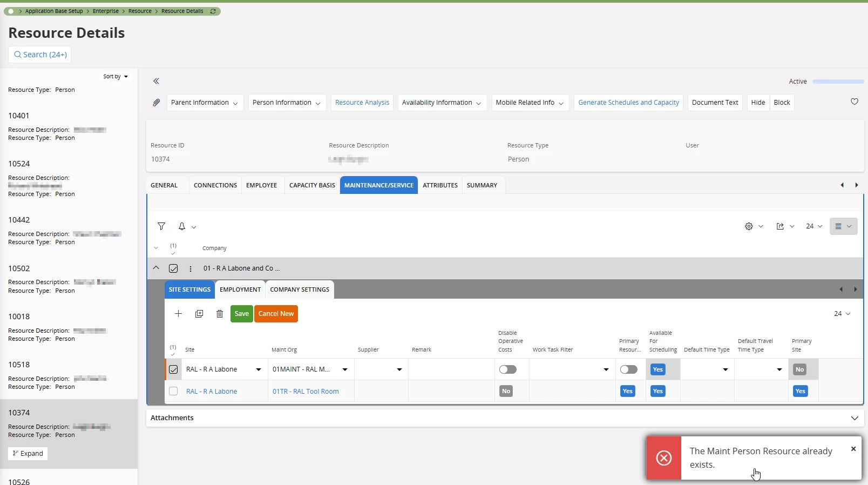This screenshot has width=868, height=485.
Task: Open the export menu icon
Action: 785,226
